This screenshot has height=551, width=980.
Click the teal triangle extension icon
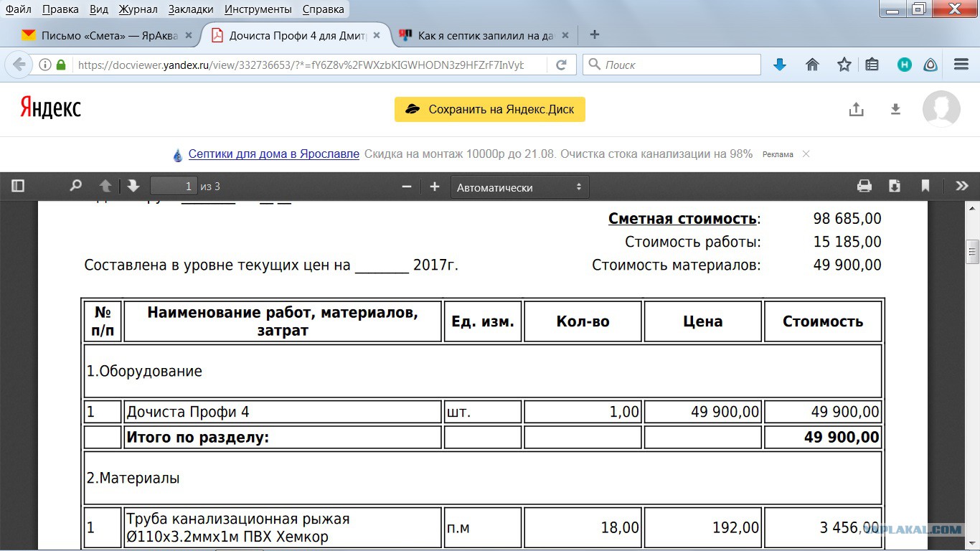[x=930, y=65]
